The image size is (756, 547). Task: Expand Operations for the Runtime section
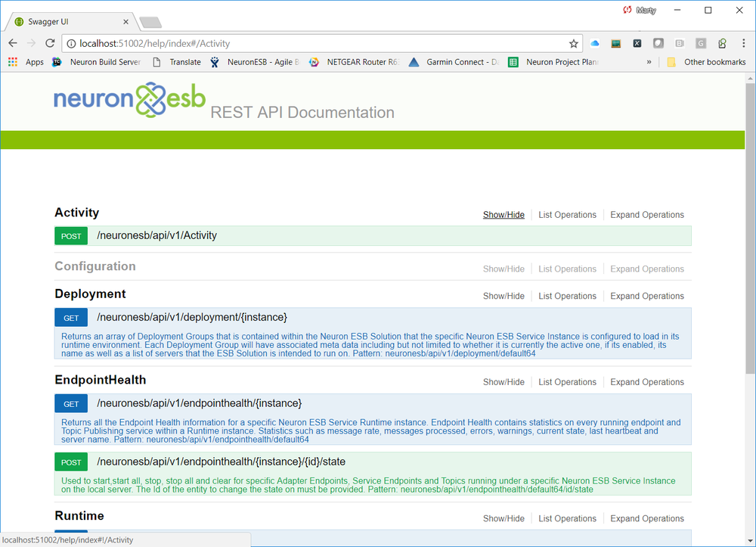point(647,518)
